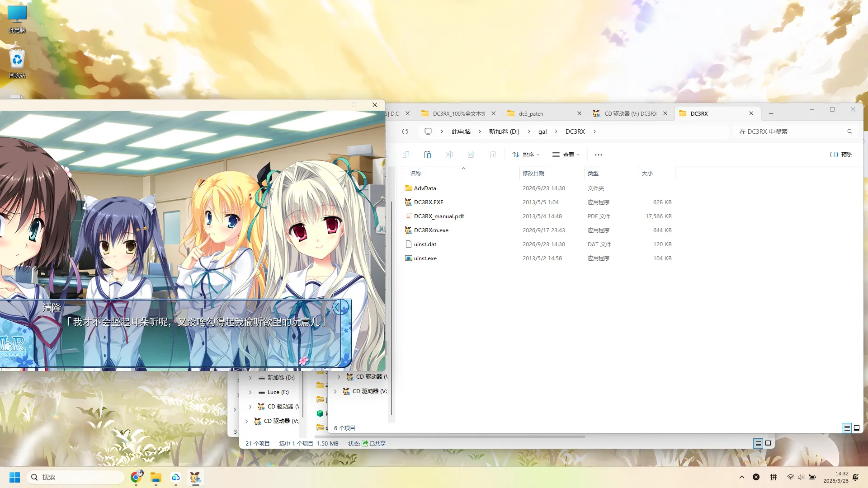Screen dimensions: 868x488
Task: Open the sort dropdown
Action: coord(526,155)
